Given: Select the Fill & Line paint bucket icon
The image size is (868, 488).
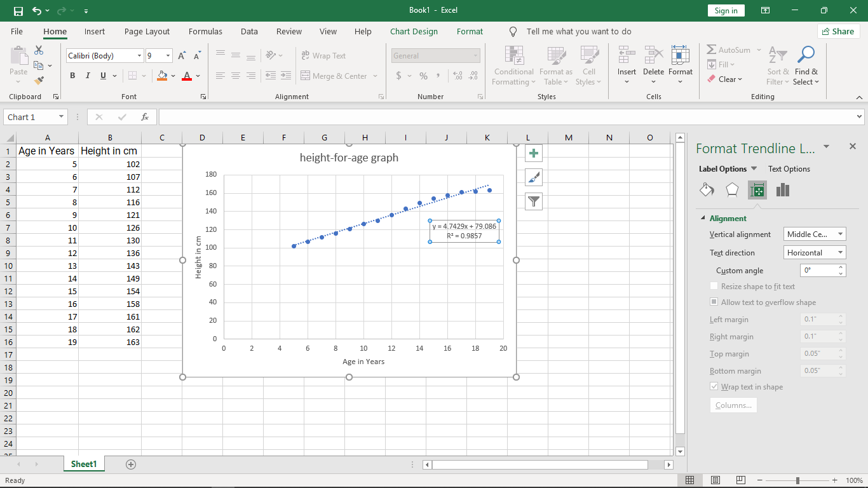Looking at the screenshot, I should [707, 190].
